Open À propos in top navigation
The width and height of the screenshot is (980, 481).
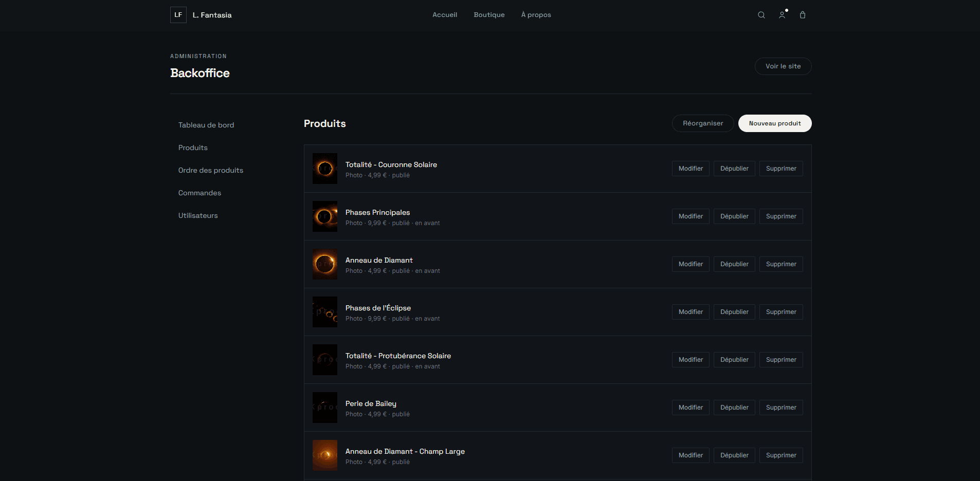[536, 15]
